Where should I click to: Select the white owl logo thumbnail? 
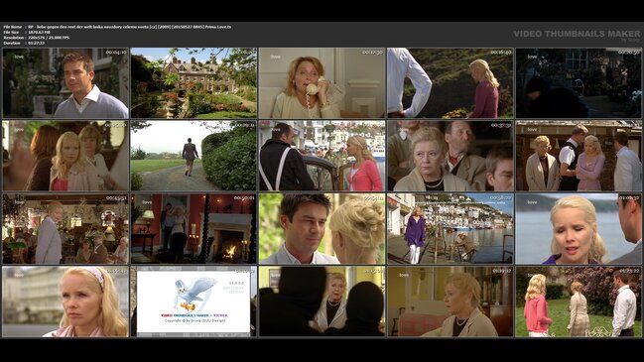193,302
